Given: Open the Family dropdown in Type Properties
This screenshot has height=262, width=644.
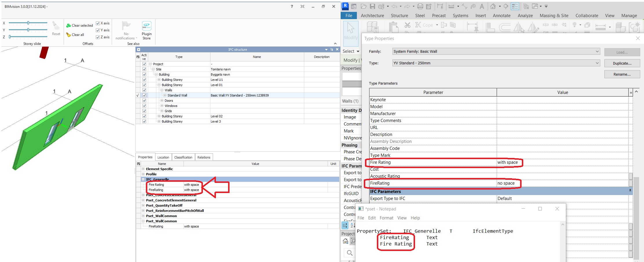Looking at the screenshot, I should [x=598, y=51].
